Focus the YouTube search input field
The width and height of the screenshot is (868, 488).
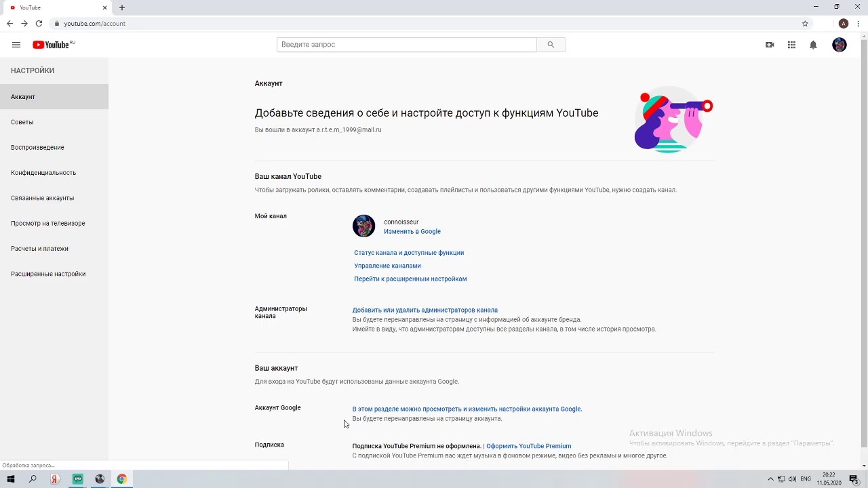coord(407,45)
